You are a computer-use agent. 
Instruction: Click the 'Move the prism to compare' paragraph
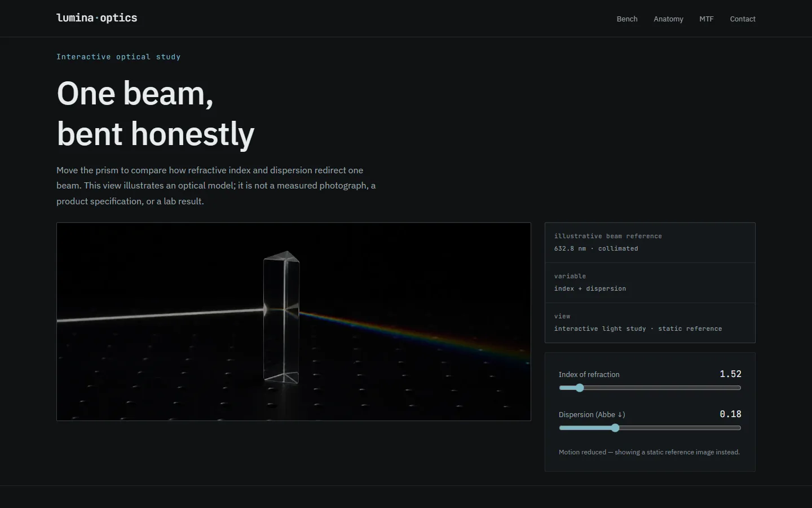(216, 186)
